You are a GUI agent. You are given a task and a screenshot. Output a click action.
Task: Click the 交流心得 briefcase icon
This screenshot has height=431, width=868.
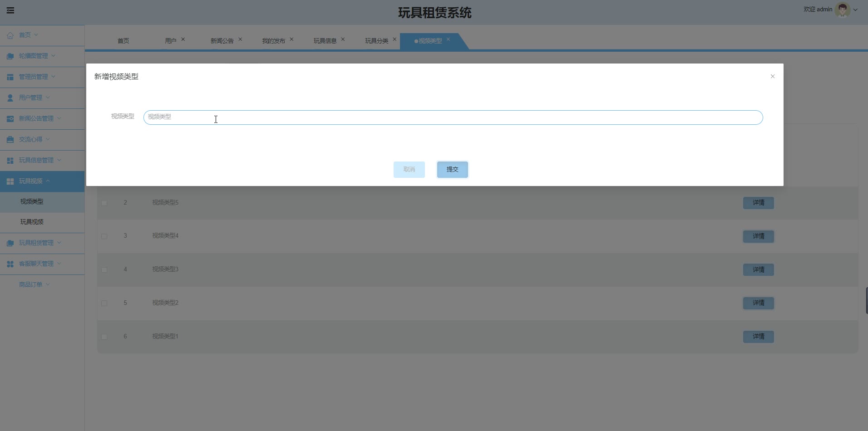point(10,139)
